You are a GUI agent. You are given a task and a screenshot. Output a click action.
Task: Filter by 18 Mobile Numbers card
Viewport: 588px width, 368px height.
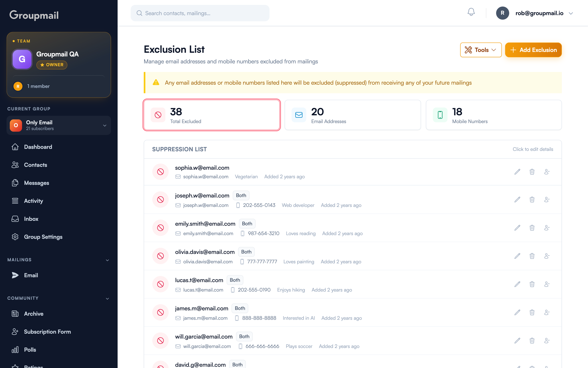[x=494, y=115]
